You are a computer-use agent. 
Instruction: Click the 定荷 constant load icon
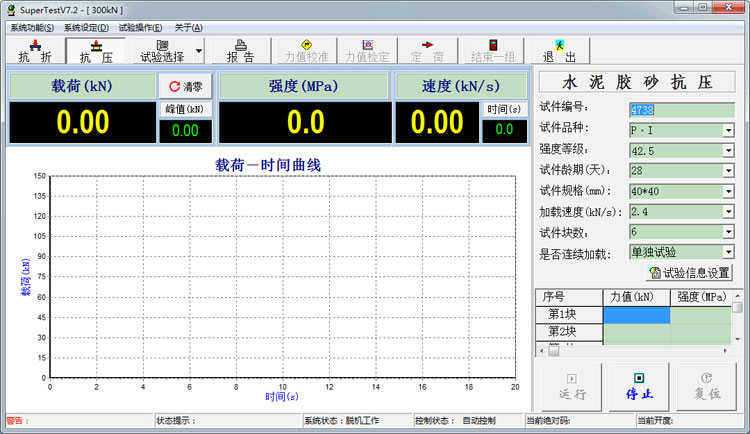(x=428, y=50)
